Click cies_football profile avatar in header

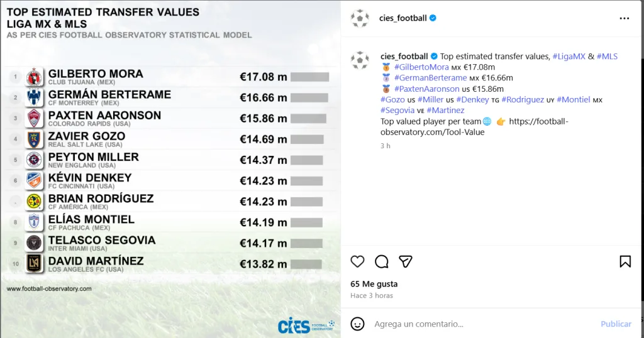pyautogui.click(x=360, y=18)
